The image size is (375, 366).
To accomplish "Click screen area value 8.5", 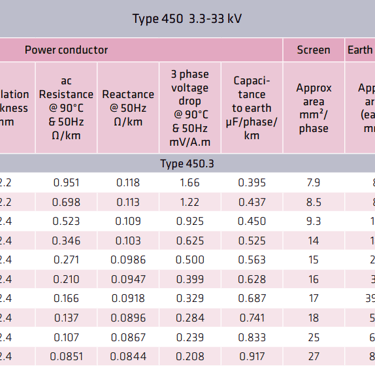I will pyautogui.click(x=313, y=202).
